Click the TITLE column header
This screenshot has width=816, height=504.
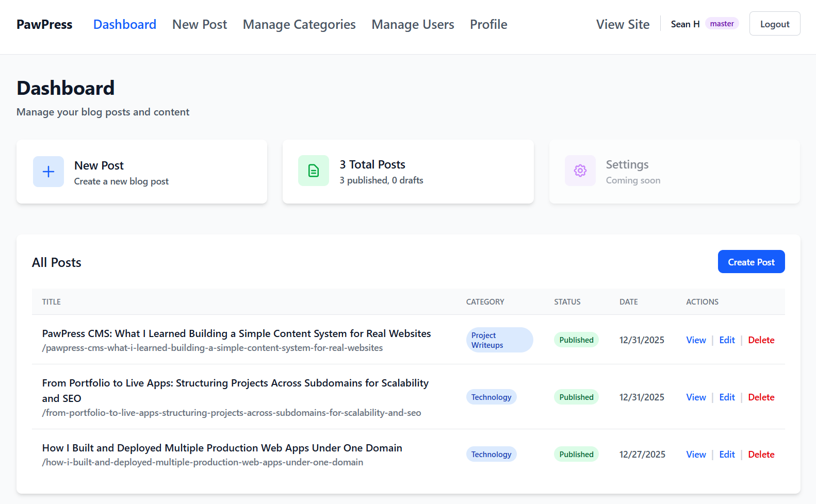(52, 302)
